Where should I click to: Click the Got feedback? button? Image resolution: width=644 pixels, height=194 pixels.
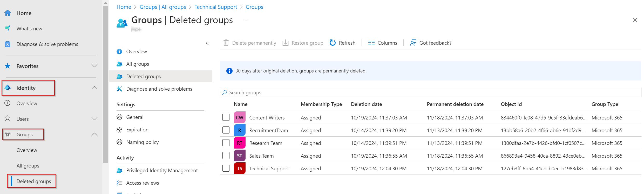click(431, 43)
